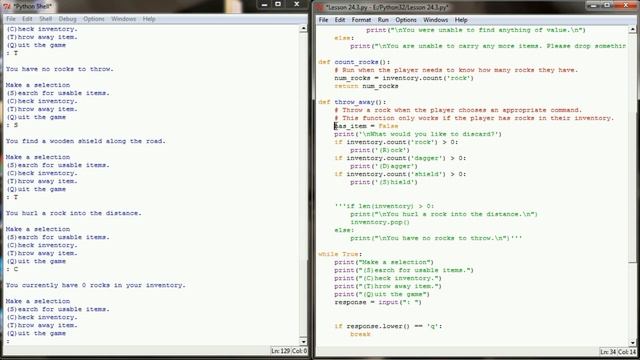
Task: Click 'Ln: 34 Col: 14' status in editor
Action: pyautogui.click(x=618, y=351)
